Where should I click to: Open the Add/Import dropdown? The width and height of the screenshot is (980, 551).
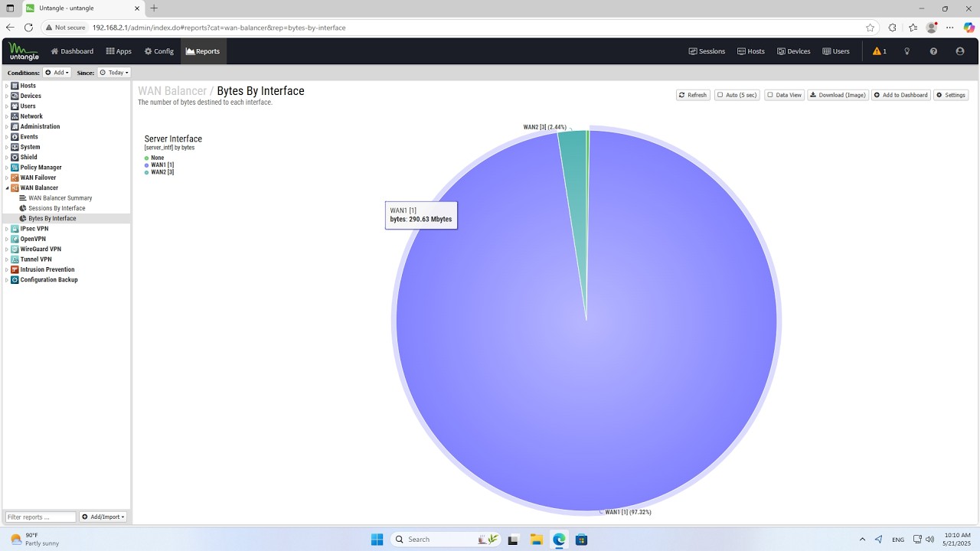click(103, 517)
